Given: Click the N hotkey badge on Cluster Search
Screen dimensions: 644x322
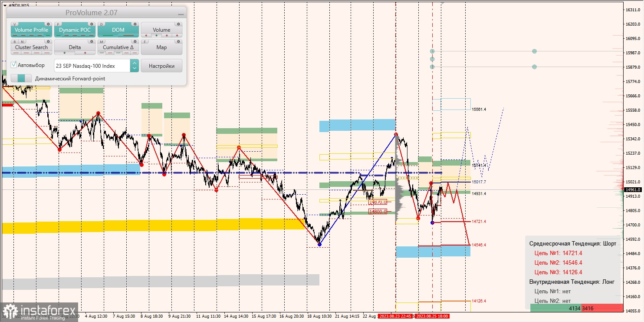Looking at the screenshot, I should 22,42.
